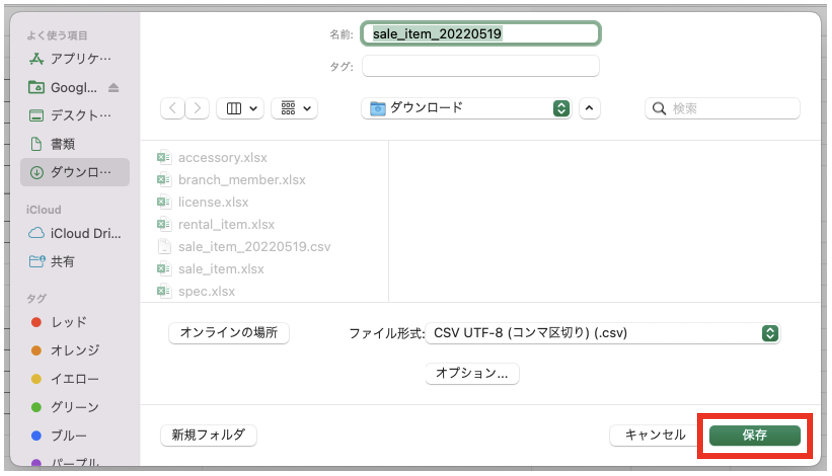The height and width of the screenshot is (476, 832).
Task: Click the forward navigation arrow
Action: pos(198,108)
